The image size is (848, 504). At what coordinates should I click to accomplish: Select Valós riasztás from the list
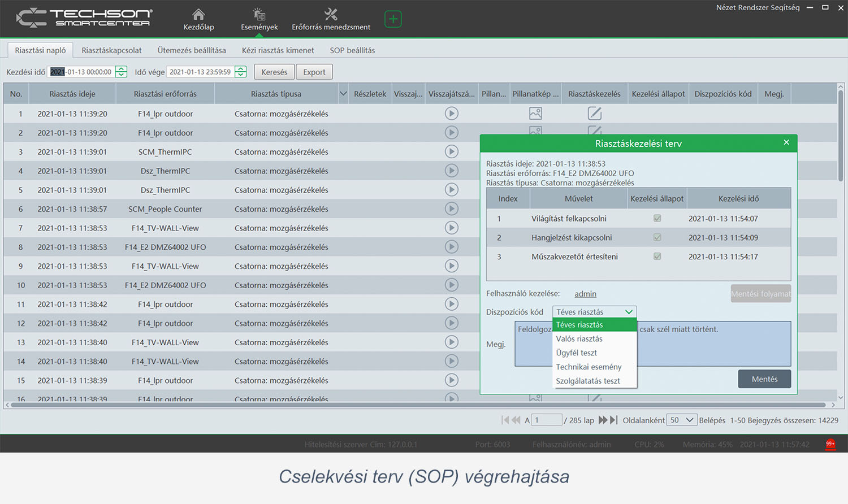point(579,339)
